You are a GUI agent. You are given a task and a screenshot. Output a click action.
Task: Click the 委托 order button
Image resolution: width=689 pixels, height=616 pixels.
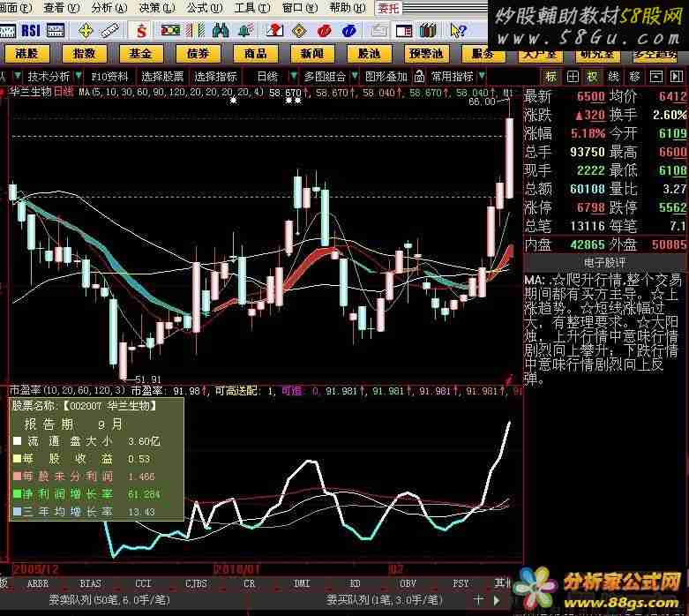(388, 8)
